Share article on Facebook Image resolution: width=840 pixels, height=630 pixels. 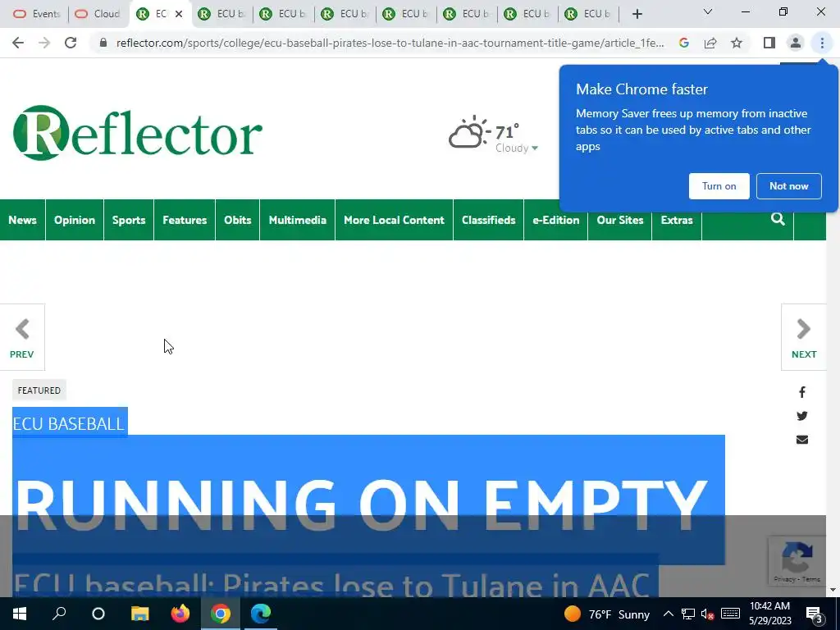click(x=802, y=392)
